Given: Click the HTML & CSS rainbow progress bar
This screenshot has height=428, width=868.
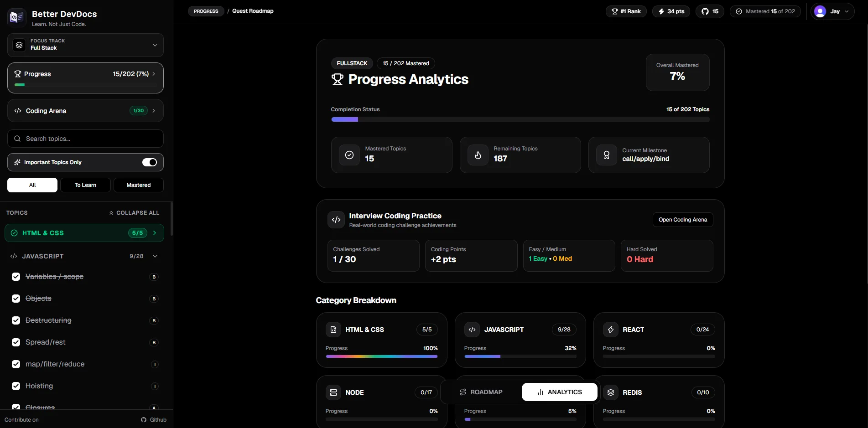Looking at the screenshot, I should [382, 356].
